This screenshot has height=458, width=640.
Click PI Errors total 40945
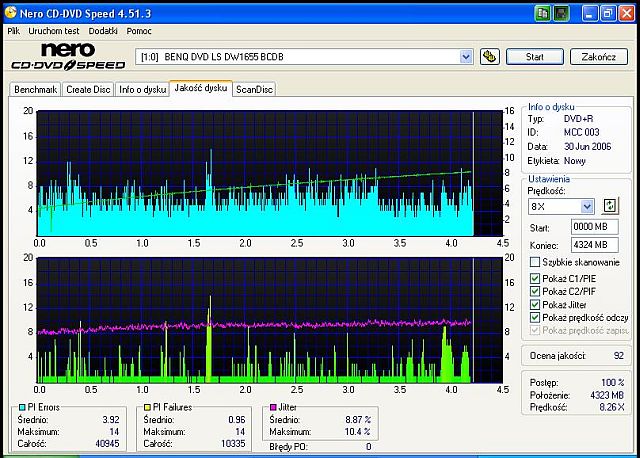107,443
